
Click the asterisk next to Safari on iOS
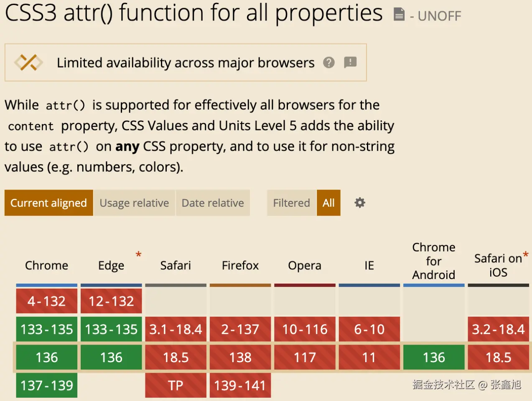(525, 254)
